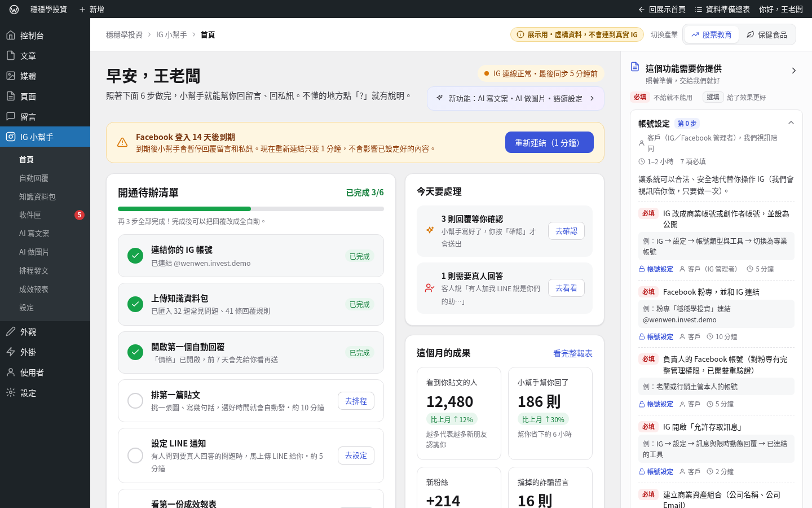Click the green check for 開啟第一個自動回覆
The image size is (812, 508).
(x=135, y=353)
